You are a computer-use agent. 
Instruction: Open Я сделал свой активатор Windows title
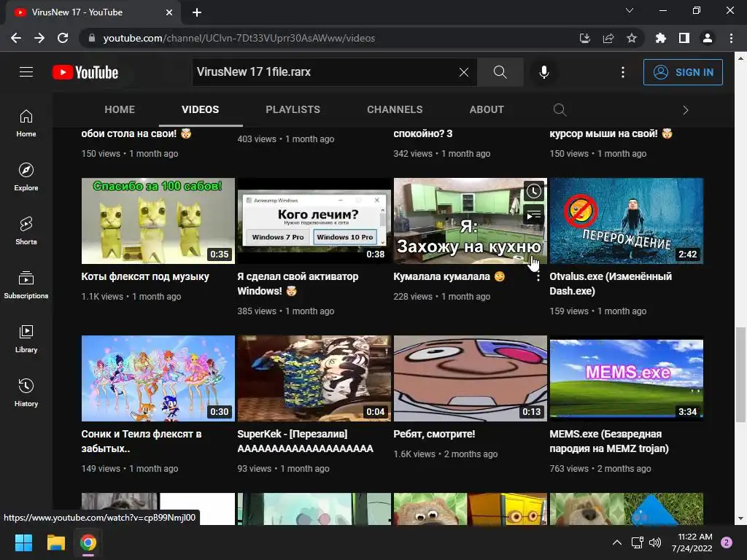[298, 284]
